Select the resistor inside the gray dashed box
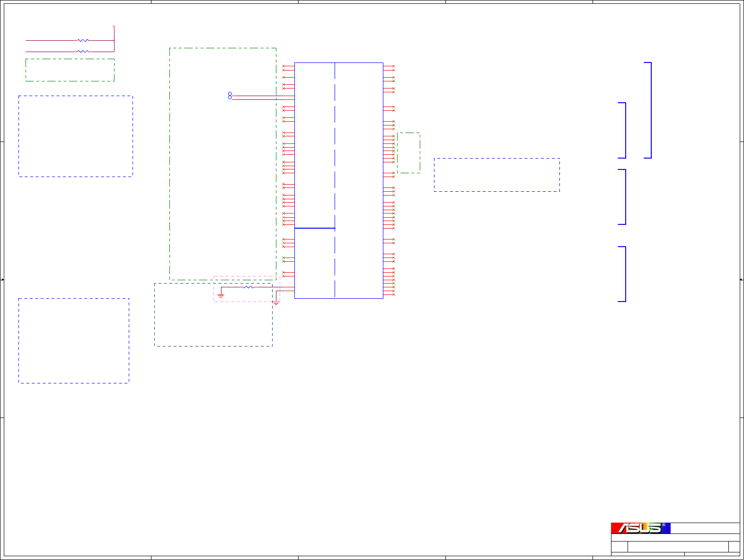The width and height of the screenshot is (744, 560). [x=248, y=287]
